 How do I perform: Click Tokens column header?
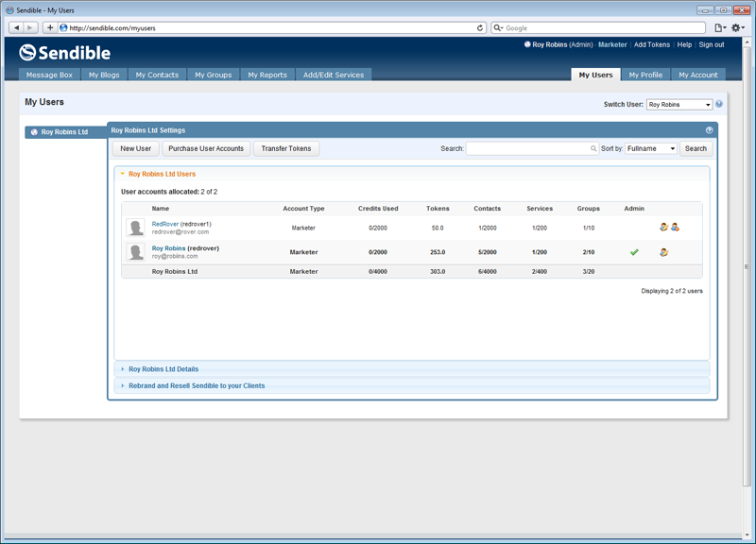(x=438, y=209)
